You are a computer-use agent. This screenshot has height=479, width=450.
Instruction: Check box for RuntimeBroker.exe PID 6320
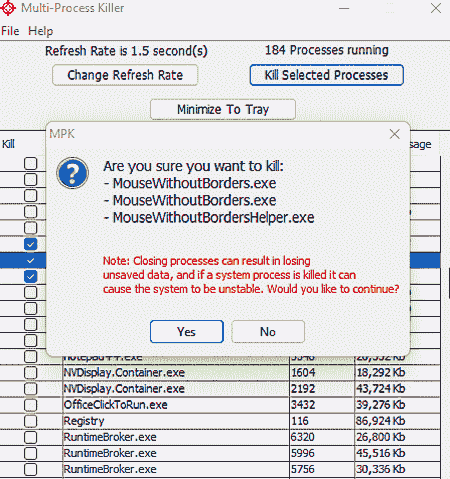point(30,437)
